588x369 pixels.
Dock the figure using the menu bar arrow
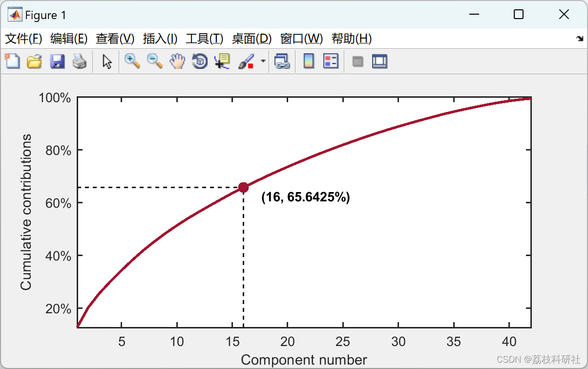pyautogui.click(x=580, y=38)
